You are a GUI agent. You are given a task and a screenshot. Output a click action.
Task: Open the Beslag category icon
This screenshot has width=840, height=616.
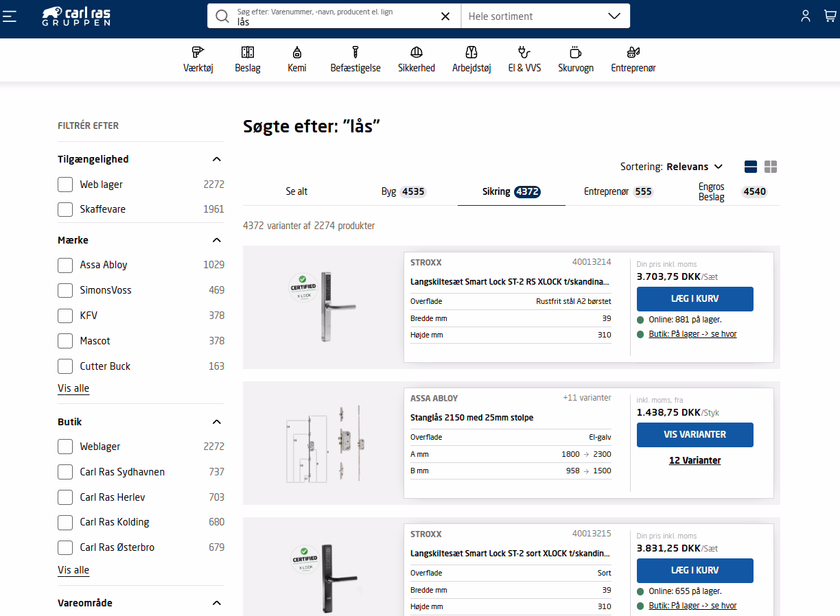pos(248,52)
